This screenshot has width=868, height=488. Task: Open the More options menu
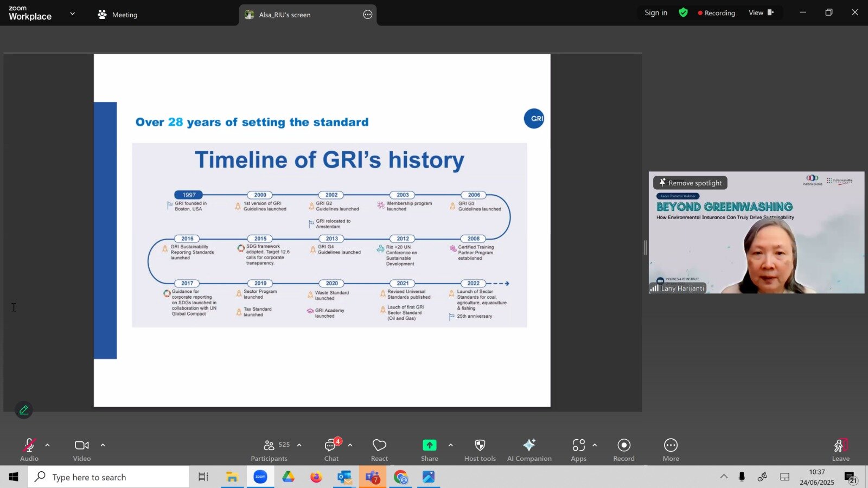pos(671,450)
